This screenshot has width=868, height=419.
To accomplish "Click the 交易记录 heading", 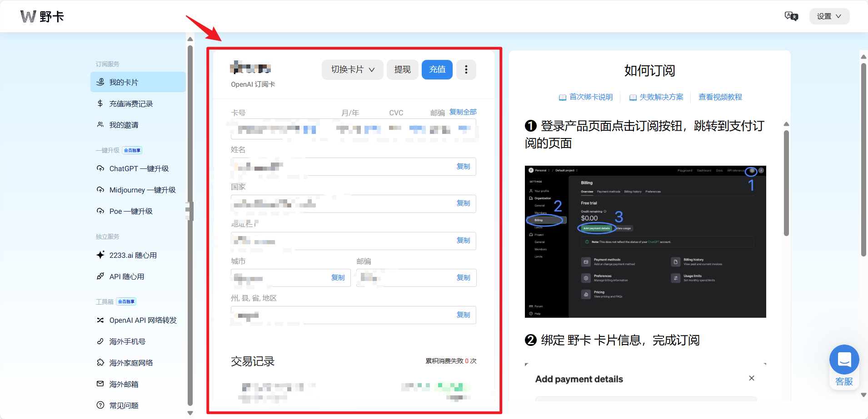I will click(x=253, y=361).
